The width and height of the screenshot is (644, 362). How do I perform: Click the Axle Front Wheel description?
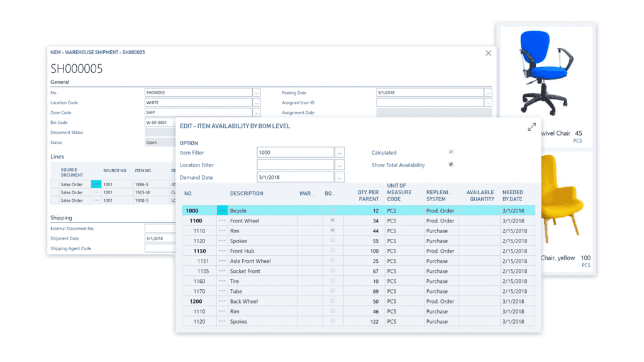pos(250,261)
